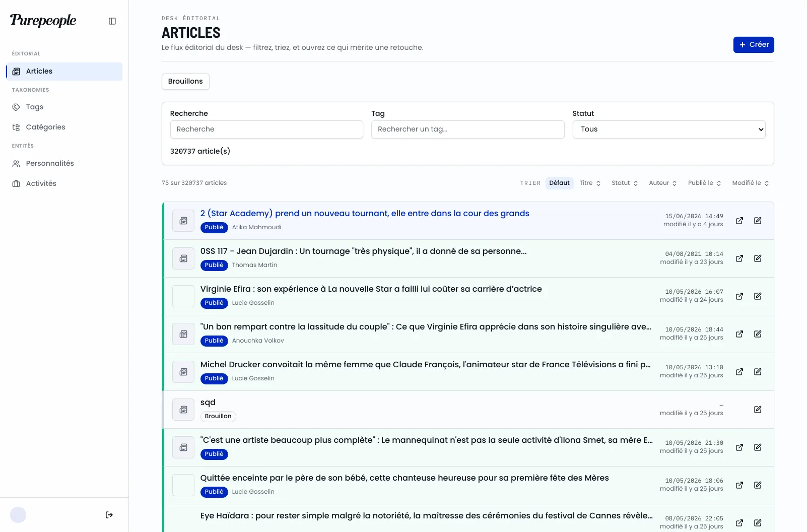Edit the OSS 117 article
Image resolution: width=807 pixels, height=532 pixels.
758,258
